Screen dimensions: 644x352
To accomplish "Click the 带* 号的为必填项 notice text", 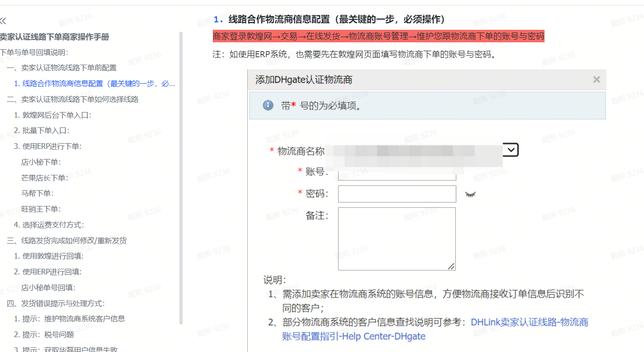I will tap(322, 106).
